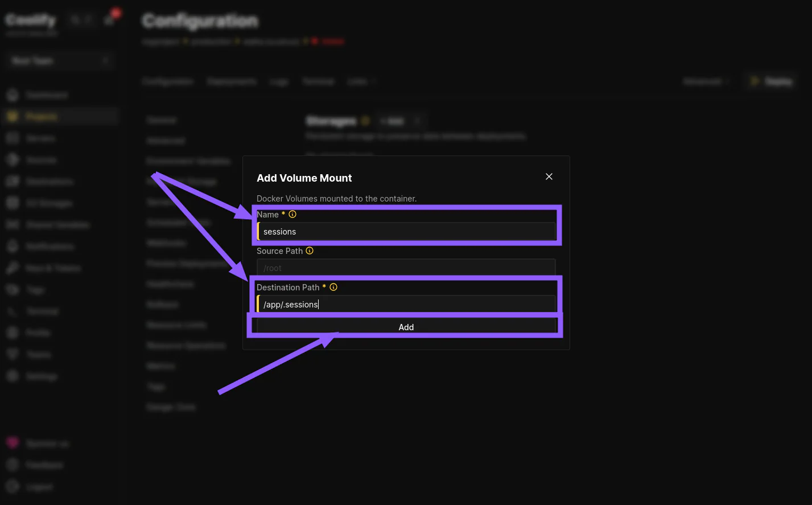Expand the Links dropdown tab
Screen dimensions: 812x505
(x=361, y=81)
